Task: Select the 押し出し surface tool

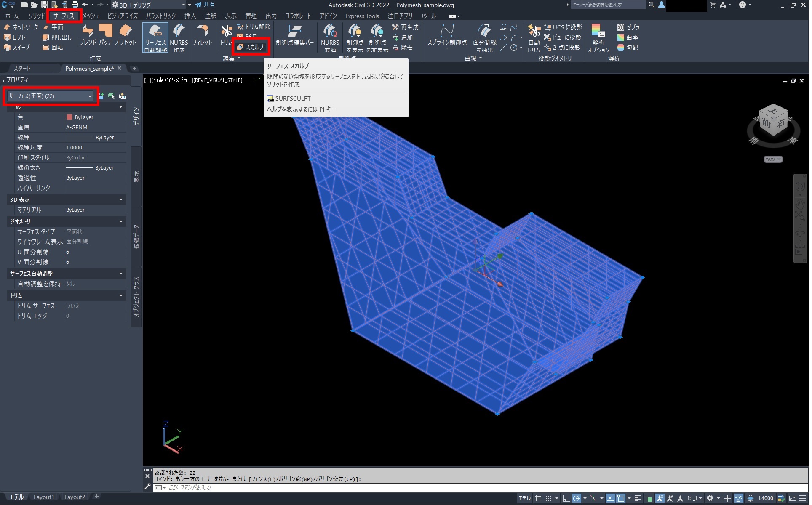Action: tap(57, 37)
